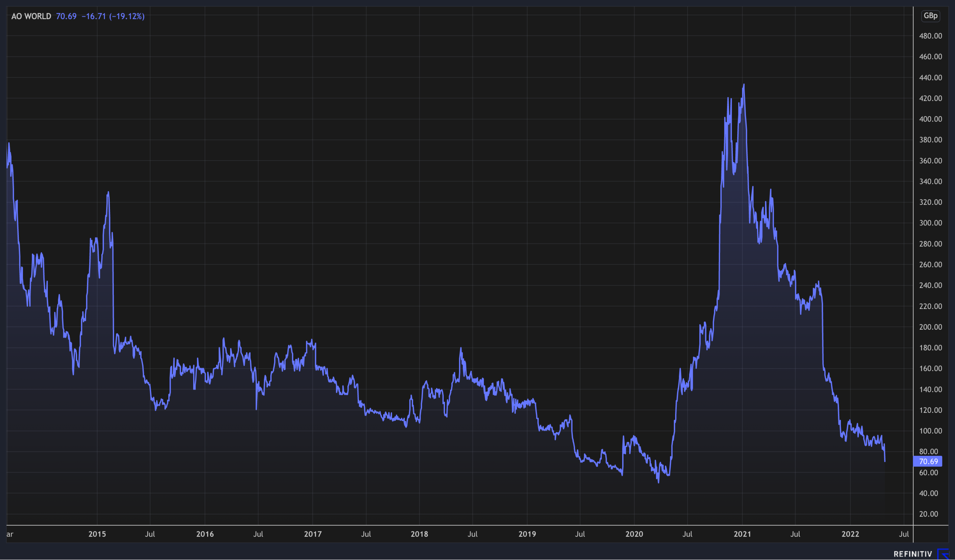
Task: Click the 200.00 price axis label
Action: coord(930,327)
